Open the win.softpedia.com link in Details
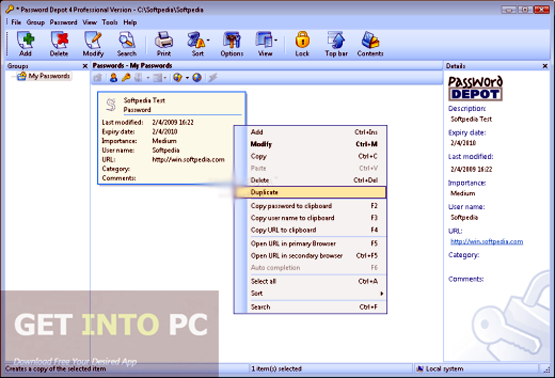The width and height of the screenshot is (555, 378). pos(487,241)
